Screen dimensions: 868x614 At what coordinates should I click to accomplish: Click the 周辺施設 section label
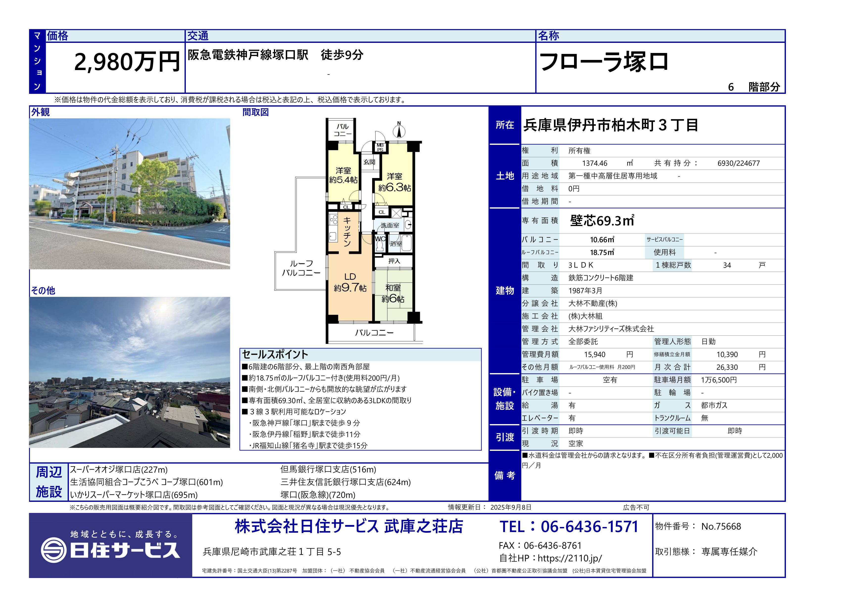[48, 482]
